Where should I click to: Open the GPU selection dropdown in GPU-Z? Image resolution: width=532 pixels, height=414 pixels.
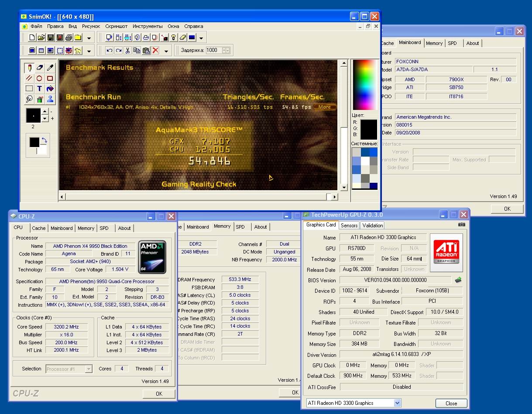click(x=397, y=403)
